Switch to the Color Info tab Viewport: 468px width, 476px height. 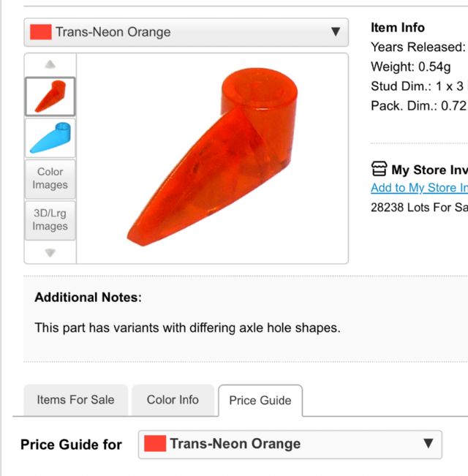click(x=173, y=399)
